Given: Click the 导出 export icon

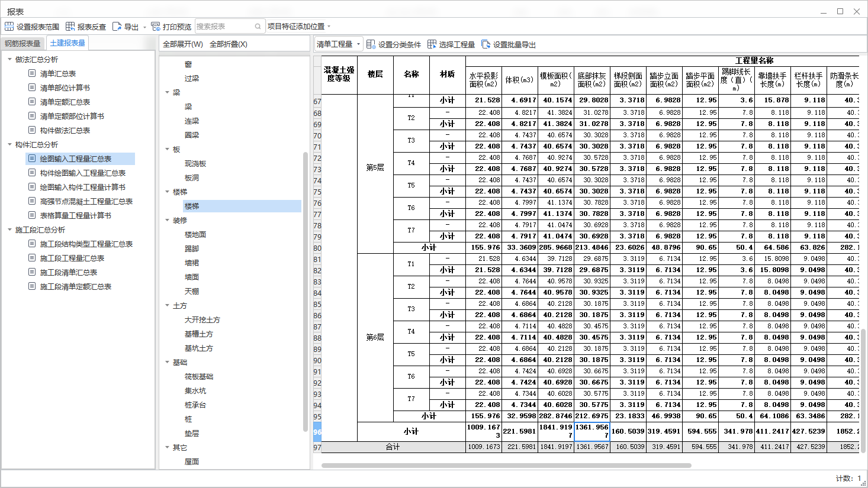Looking at the screenshot, I should pyautogui.click(x=117, y=27).
